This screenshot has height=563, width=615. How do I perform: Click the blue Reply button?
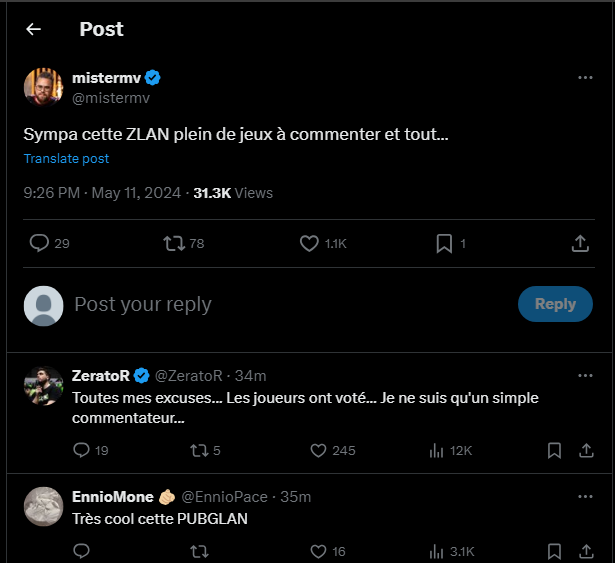tap(555, 304)
